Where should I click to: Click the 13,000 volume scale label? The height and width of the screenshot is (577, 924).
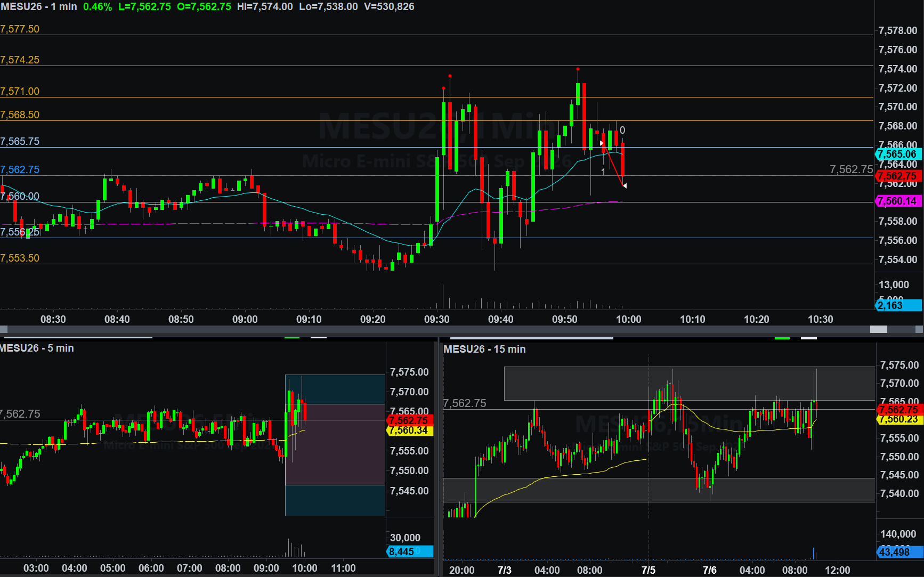click(x=894, y=285)
